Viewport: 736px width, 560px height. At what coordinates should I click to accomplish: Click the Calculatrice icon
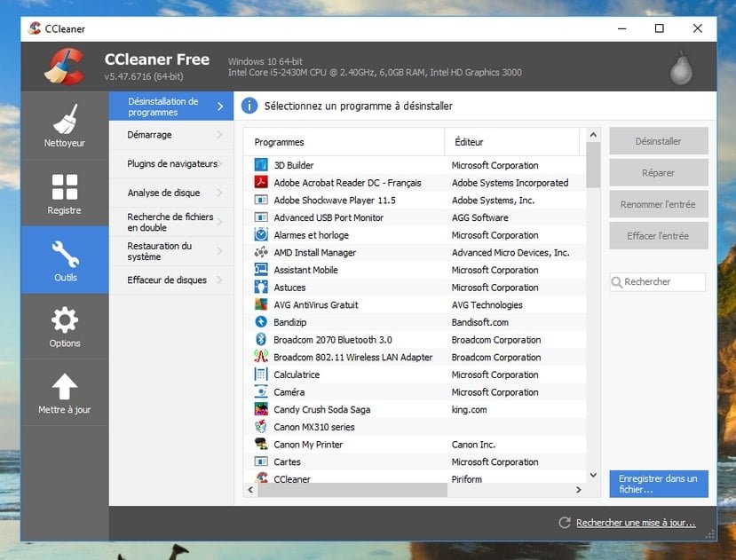(261, 375)
